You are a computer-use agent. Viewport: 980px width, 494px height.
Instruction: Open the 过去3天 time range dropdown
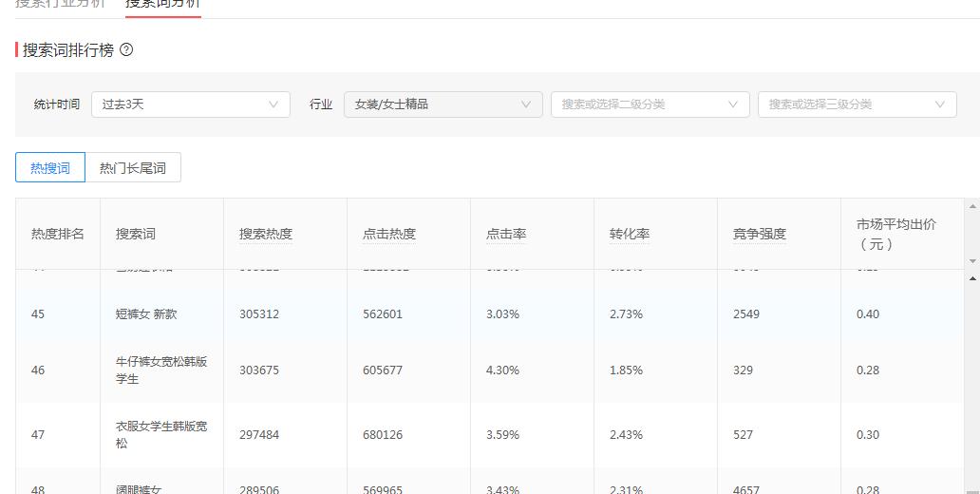click(x=191, y=104)
